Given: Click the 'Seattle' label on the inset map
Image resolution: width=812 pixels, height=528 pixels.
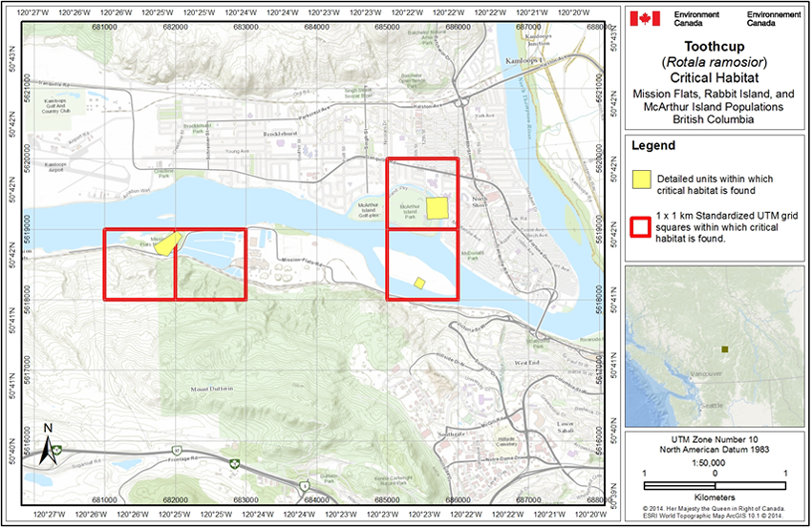Looking at the screenshot, I should [x=712, y=406].
